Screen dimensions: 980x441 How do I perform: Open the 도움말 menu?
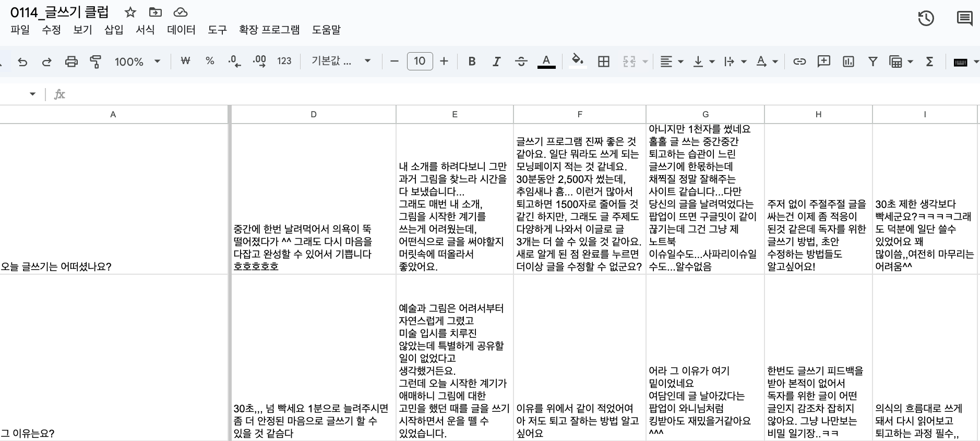tap(326, 30)
